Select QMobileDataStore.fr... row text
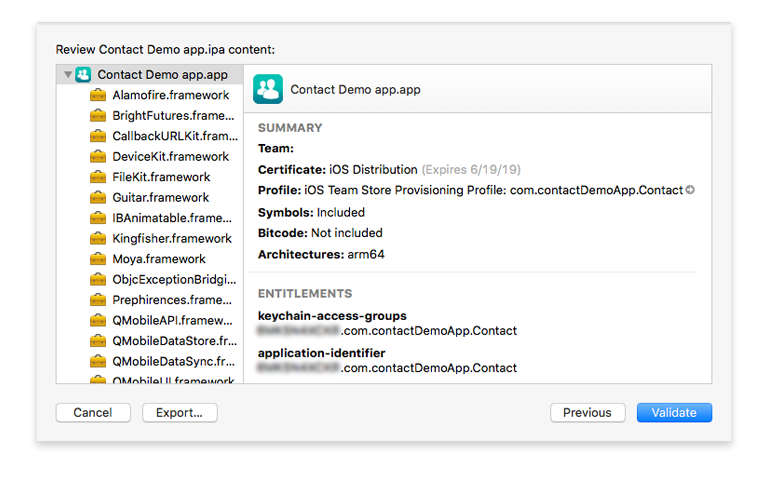The image size is (768, 485). (x=174, y=341)
